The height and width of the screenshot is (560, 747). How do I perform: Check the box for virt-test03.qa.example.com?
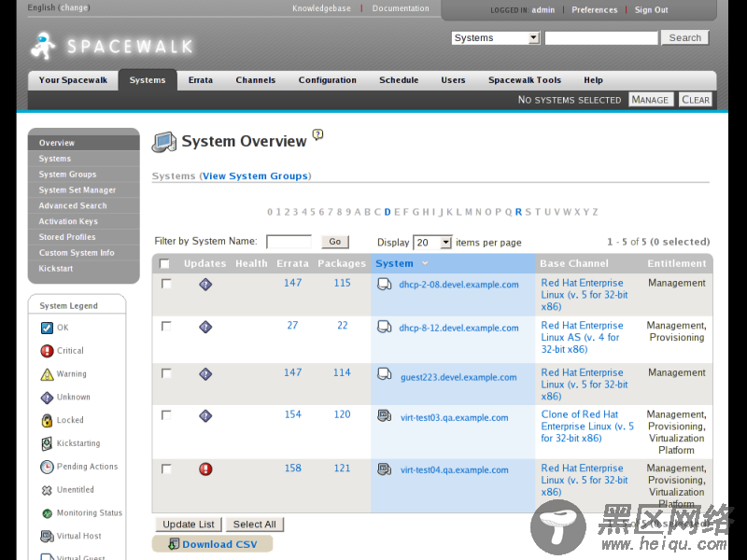coord(166,415)
